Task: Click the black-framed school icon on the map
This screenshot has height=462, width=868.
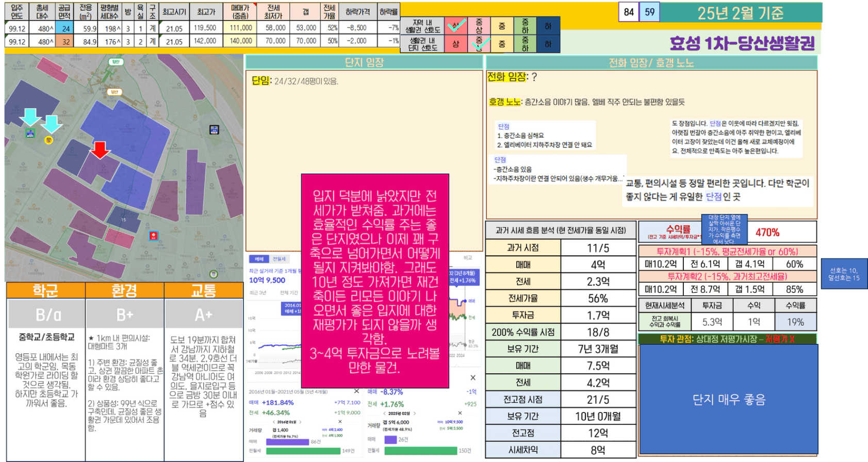Action: point(214,130)
